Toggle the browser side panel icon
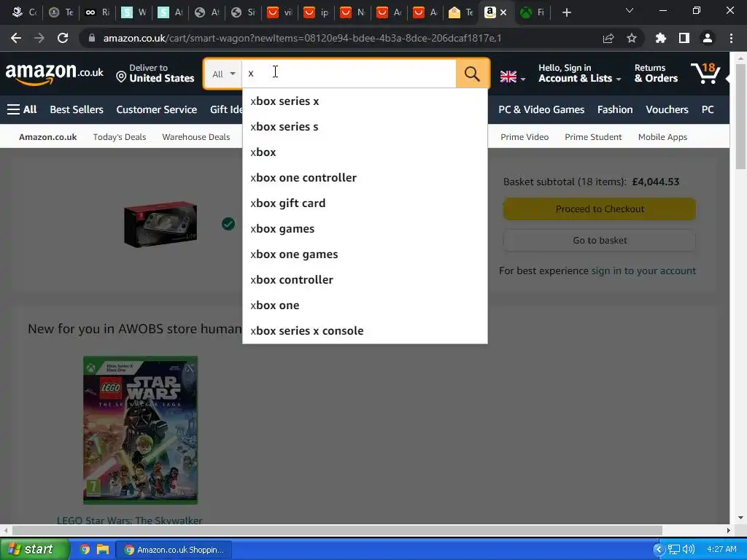 pyautogui.click(x=684, y=38)
